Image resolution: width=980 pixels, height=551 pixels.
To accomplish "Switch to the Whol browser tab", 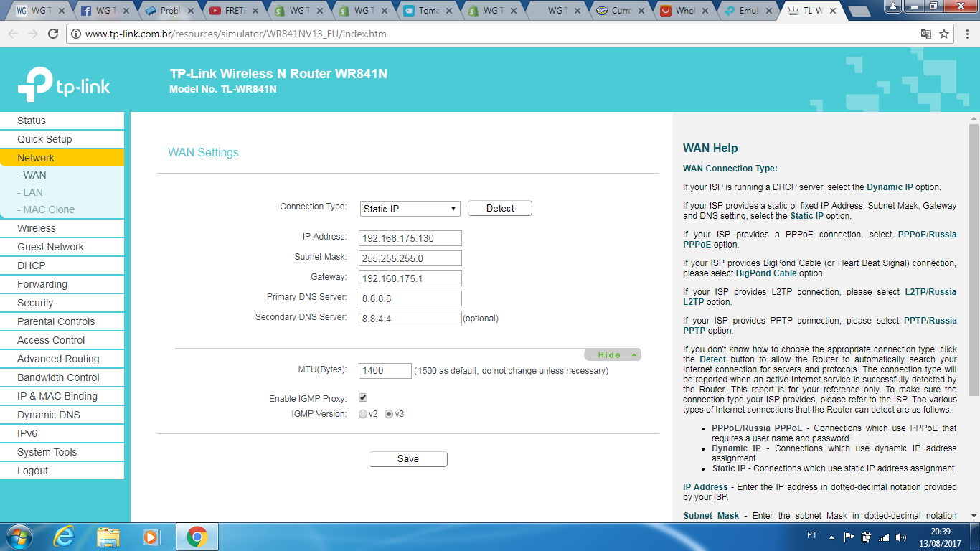I will [686, 11].
